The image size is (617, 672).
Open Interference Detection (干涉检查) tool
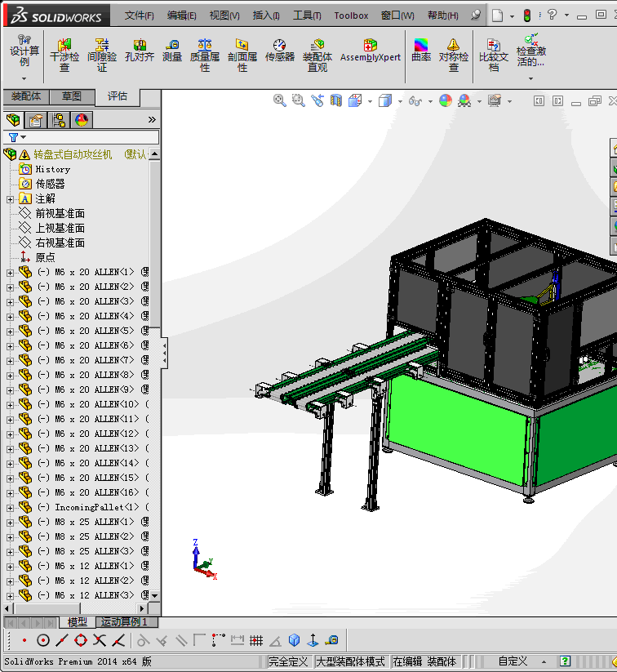coord(64,55)
